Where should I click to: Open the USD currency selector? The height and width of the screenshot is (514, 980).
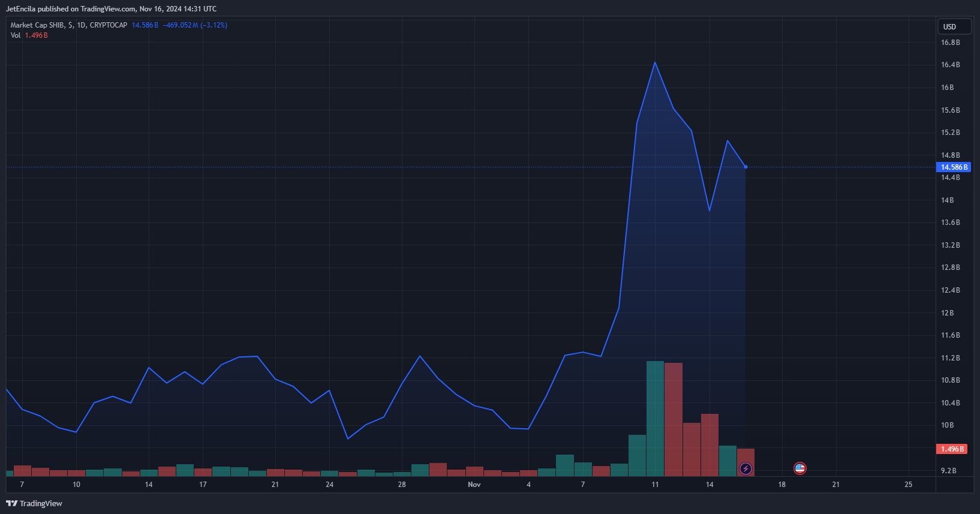954,26
